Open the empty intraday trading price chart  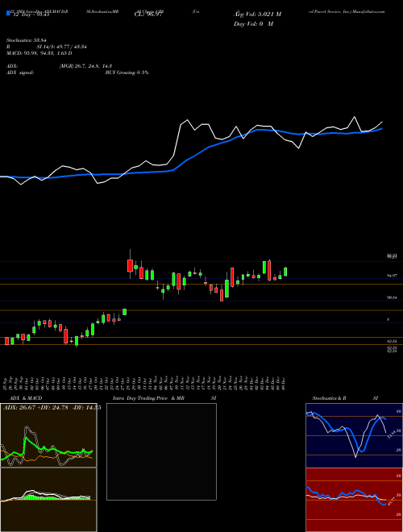161,451
